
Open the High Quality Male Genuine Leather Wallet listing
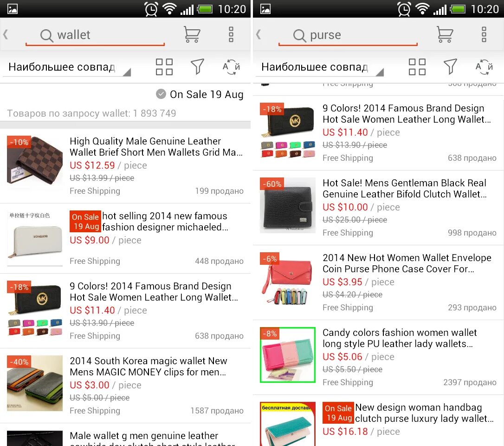pos(125,166)
